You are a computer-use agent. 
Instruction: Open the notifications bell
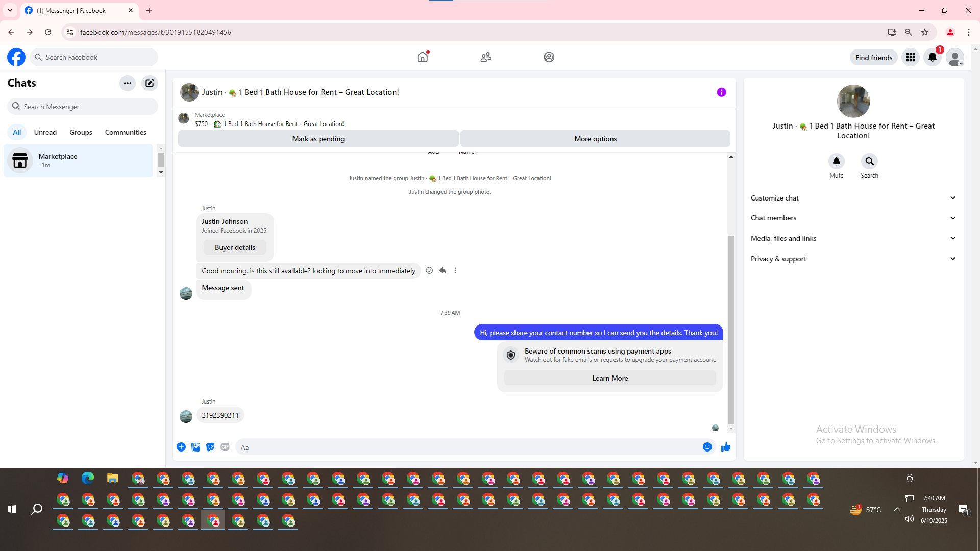[933, 57]
